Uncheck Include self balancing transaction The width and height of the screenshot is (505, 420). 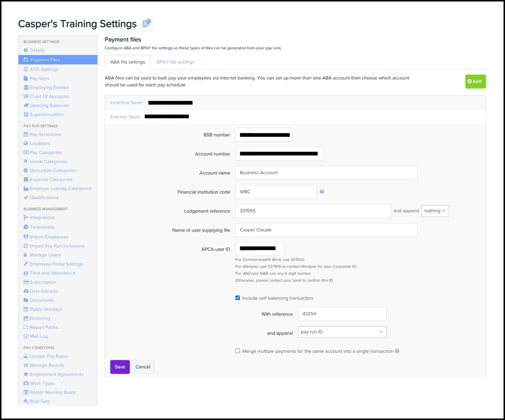point(237,298)
